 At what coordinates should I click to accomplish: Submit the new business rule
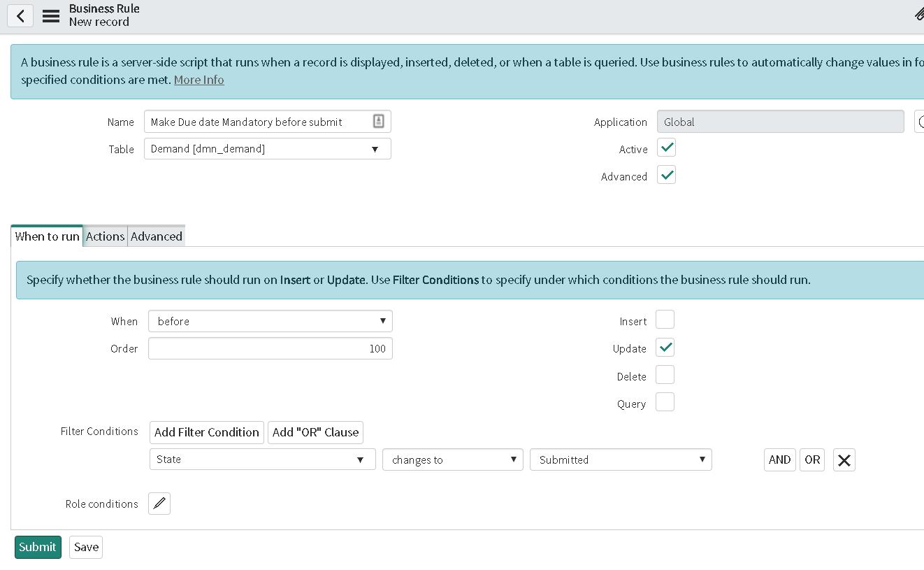click(37, 547)
